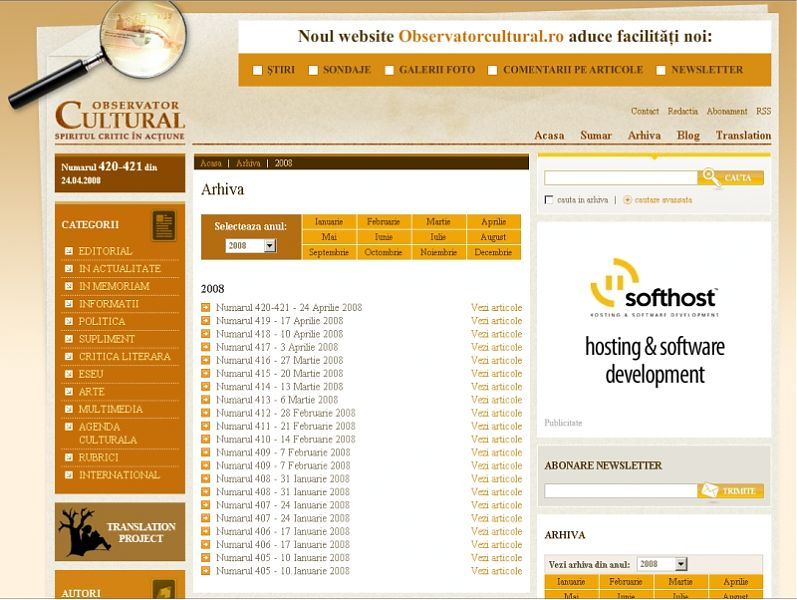Go to Acasa in main navigation
Screen dimensions: 797x600
[549, 135]
